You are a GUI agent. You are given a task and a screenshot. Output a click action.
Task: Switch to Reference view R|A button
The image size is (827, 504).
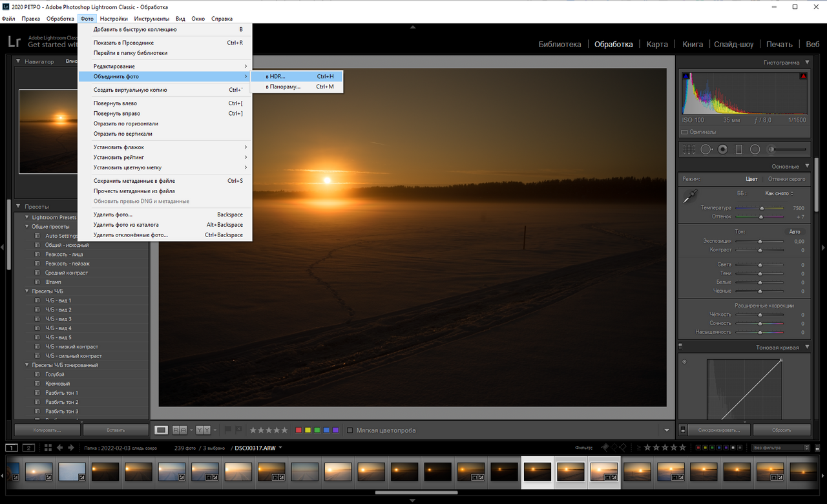coord(180,430)
